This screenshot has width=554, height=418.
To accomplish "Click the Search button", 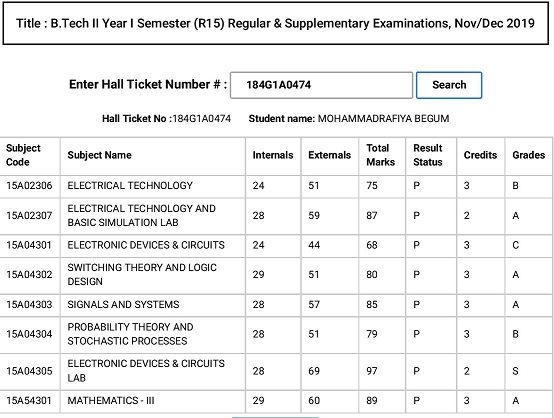I will 449,85.
